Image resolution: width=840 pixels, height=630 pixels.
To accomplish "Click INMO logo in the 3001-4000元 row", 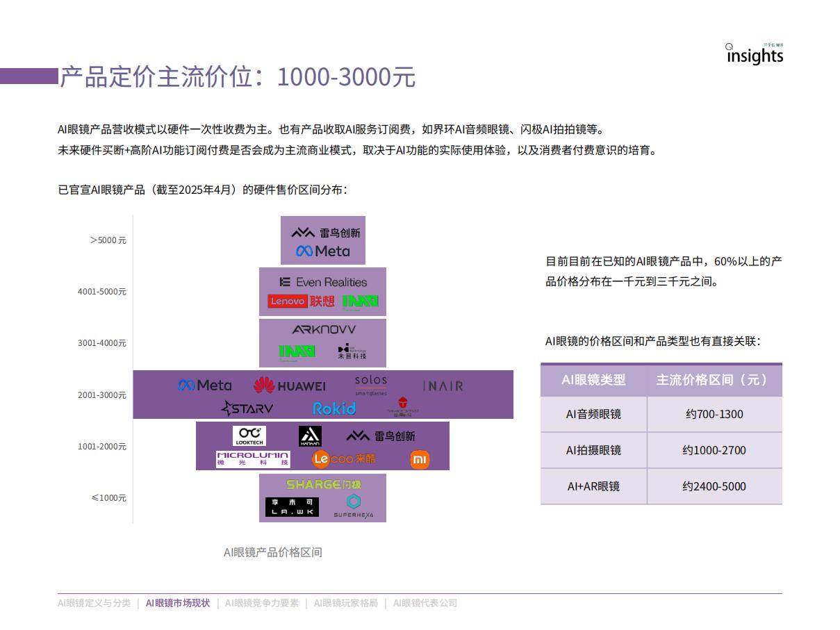I will coord(297,351).
